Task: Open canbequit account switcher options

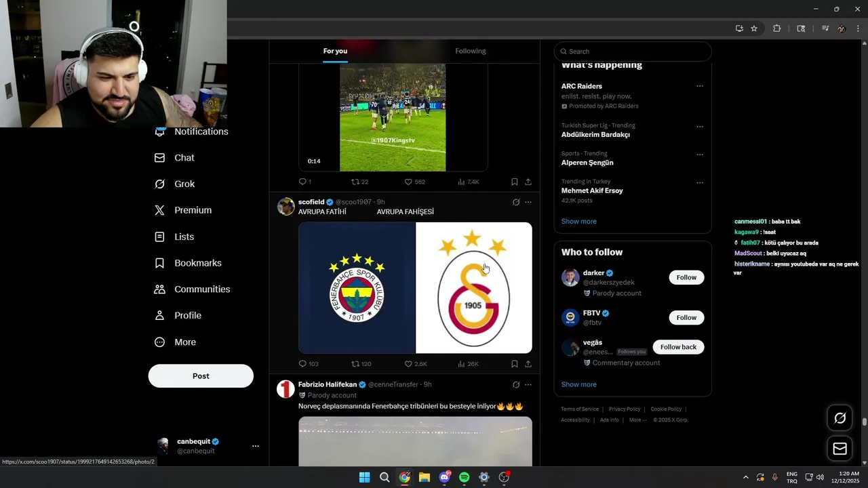Action: pyautogui.click(x=256, y=446)
